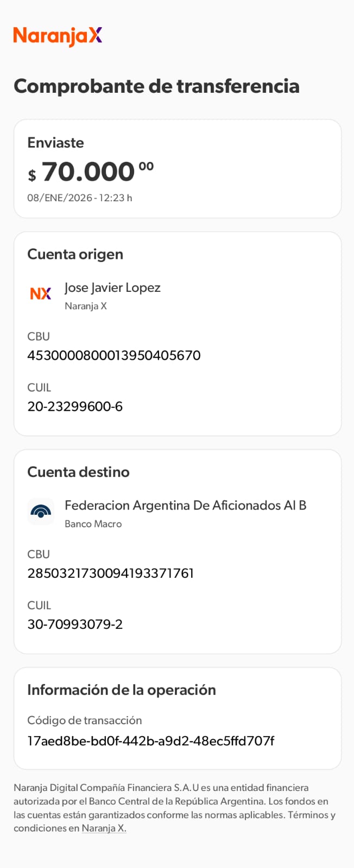Select recipient Federacion Argentina De Aficionados
The image size is (354, 868).
185,506
